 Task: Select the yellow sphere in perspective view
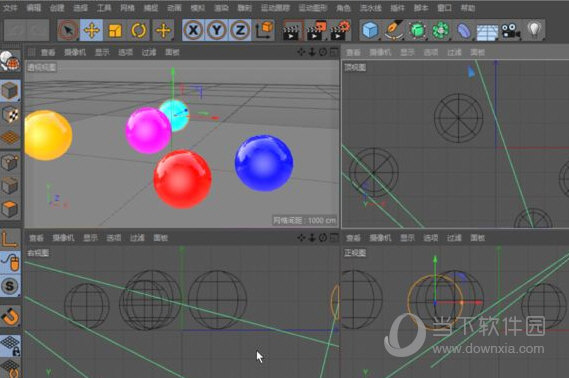coord(48,135)
